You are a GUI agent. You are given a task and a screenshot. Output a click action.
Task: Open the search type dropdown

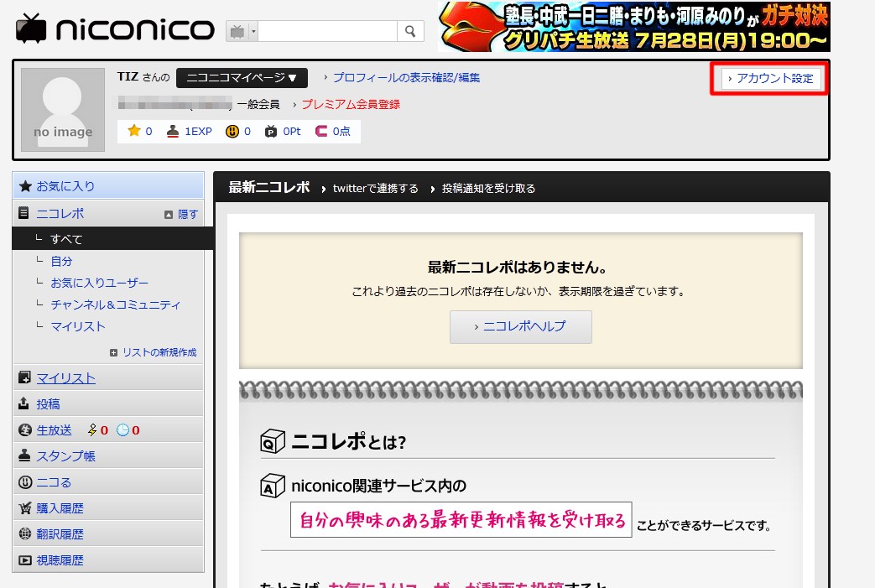pos(242,31)
